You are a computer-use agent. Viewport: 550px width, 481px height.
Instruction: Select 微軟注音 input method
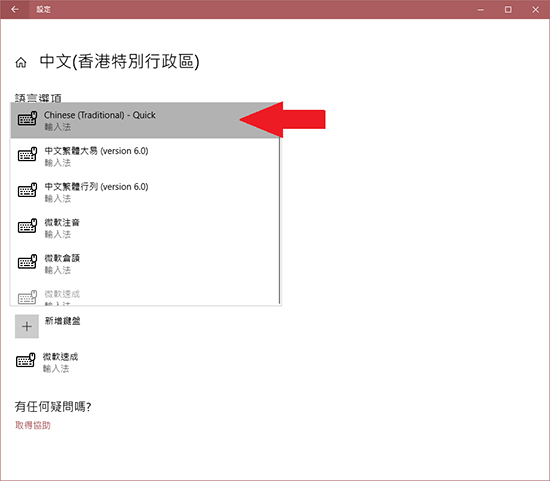(146, 227)
